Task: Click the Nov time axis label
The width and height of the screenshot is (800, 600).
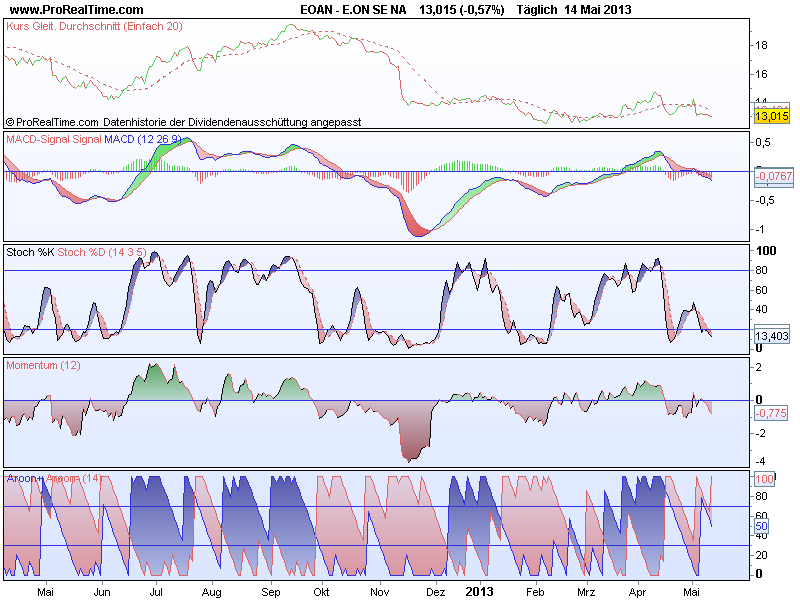Action: (380, 592)
